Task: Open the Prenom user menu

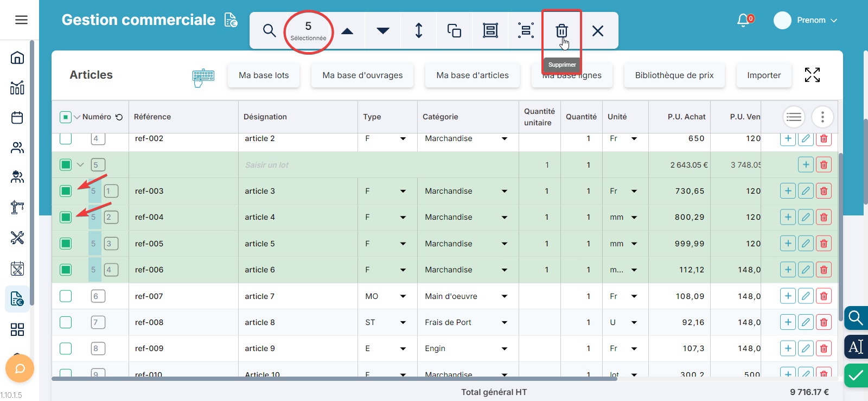Action: (810, 20)
